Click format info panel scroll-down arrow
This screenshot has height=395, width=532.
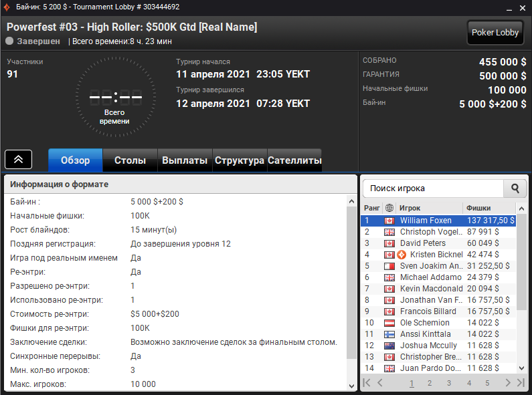tap(352, 386)
